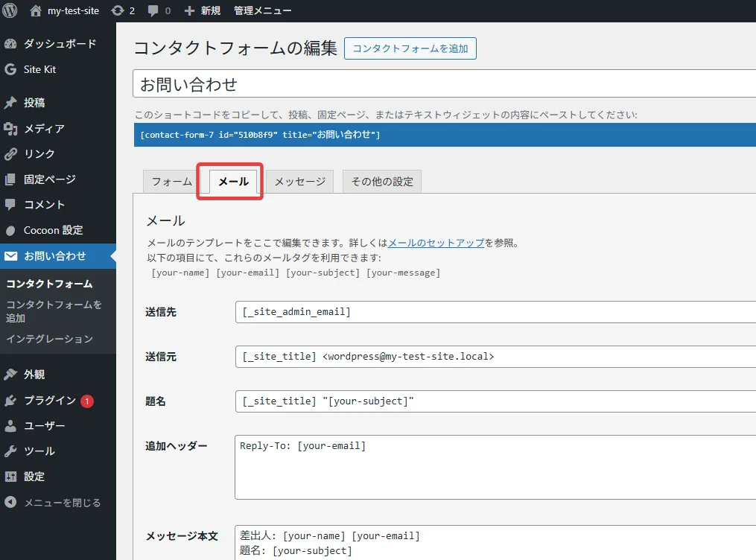Open the comments bubble icon in admin bar
The height and width of the screenshot is (560, 756).
[153, 10]
